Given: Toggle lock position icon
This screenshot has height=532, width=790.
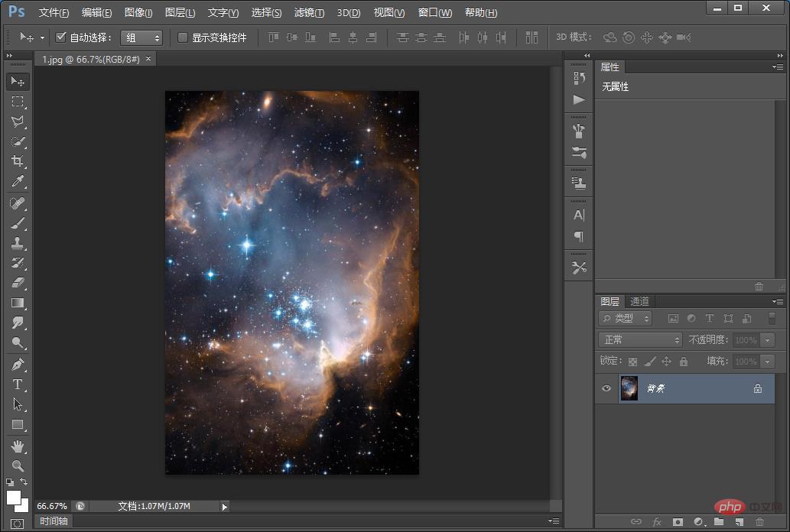Looking at the screenshot, I should 667,362.
